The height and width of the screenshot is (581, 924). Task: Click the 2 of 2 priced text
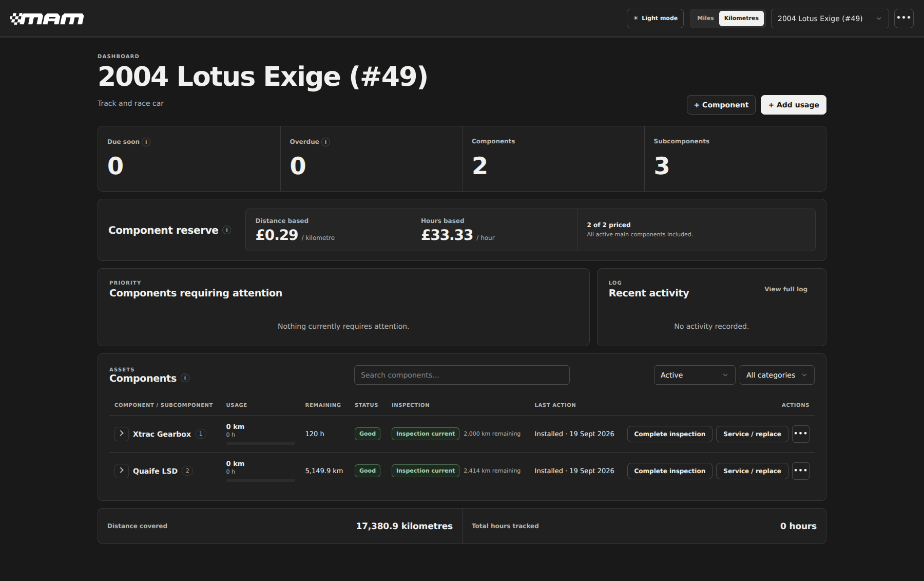point(608,225)
